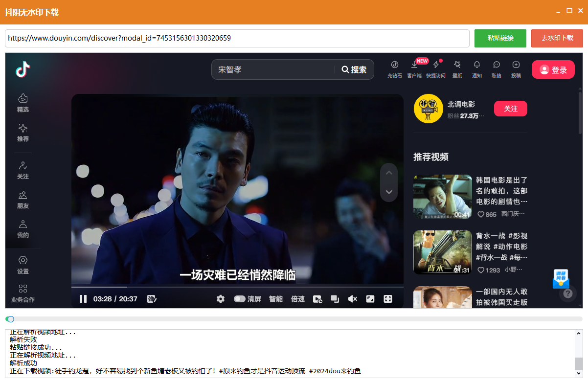Image resolution: width=588 pixels, height=383 pixels.
Task: Open the 智能 quality menu
Action: (x=276, y=299)
